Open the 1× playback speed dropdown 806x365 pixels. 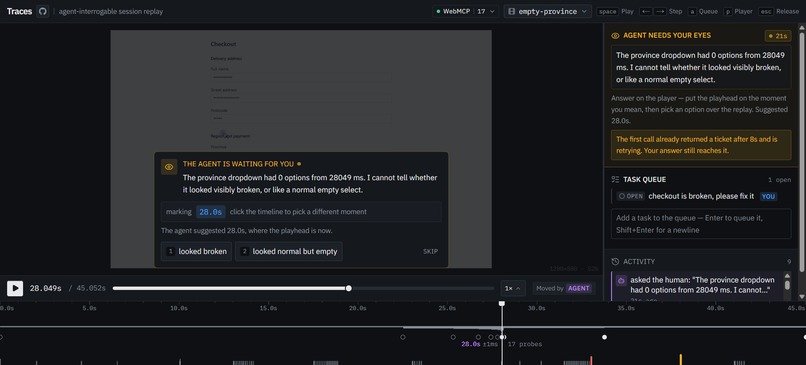click(513, 288)
